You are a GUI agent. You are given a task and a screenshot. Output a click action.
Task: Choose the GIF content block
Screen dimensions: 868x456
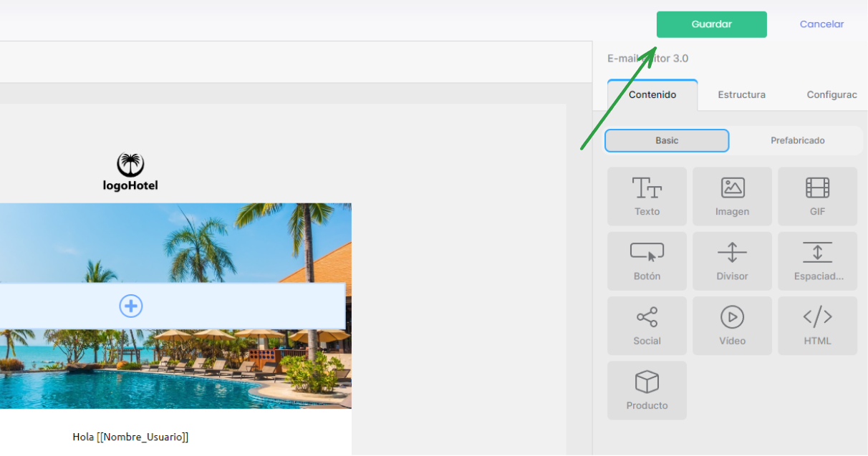tap(817, 197)
